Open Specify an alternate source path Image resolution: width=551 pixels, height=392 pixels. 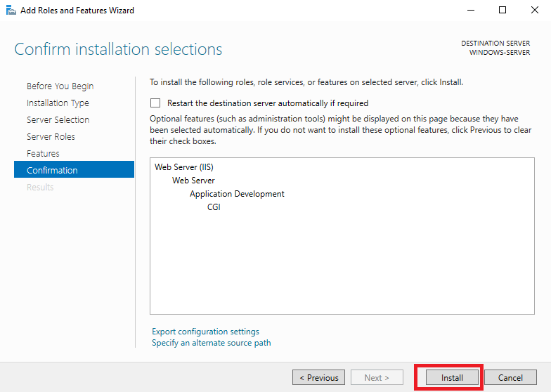tap(211, 343)
